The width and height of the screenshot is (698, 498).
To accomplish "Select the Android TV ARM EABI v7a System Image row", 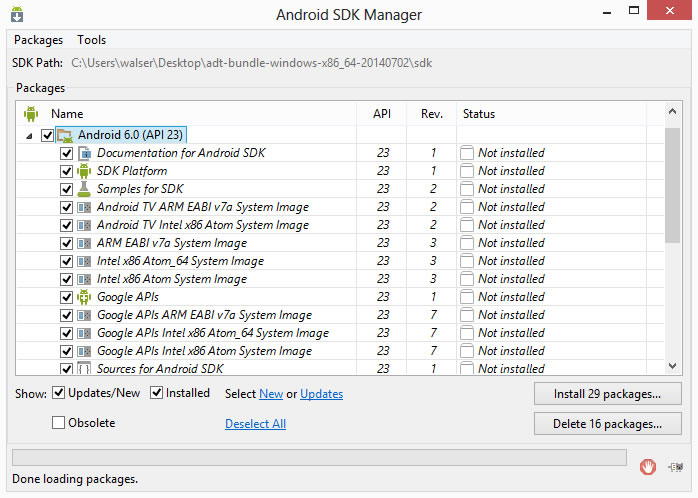I will 340,207.
